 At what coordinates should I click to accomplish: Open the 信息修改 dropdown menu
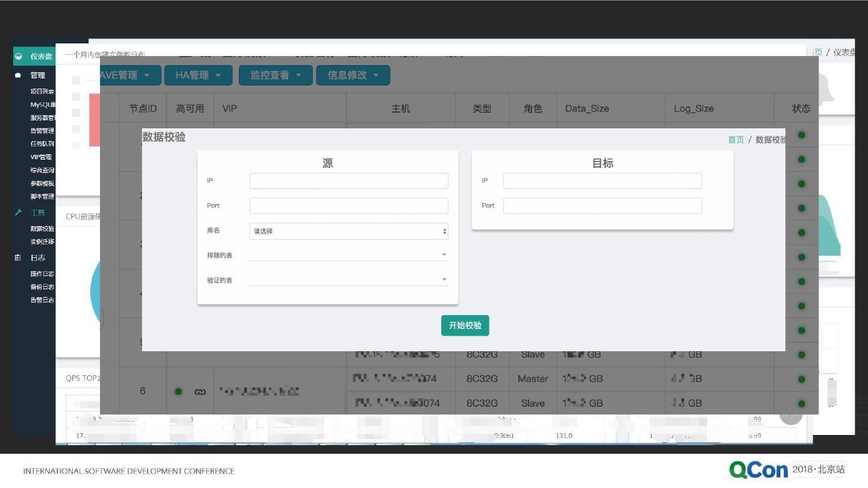click(353, 75)
